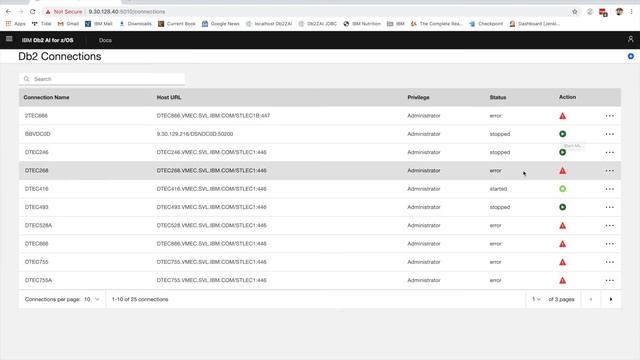
Task: Click the error icon for DTEC528A
Action: (x=562, y=225)
